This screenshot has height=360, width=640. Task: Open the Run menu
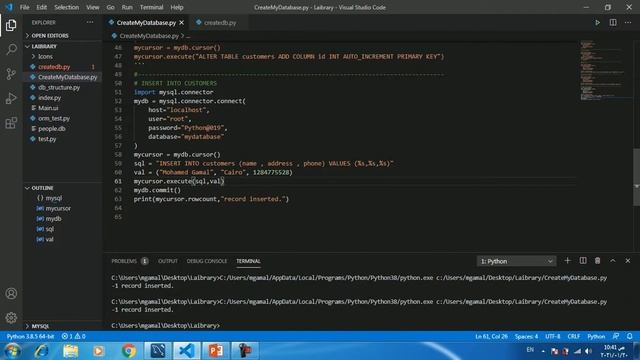click(127, 7)
